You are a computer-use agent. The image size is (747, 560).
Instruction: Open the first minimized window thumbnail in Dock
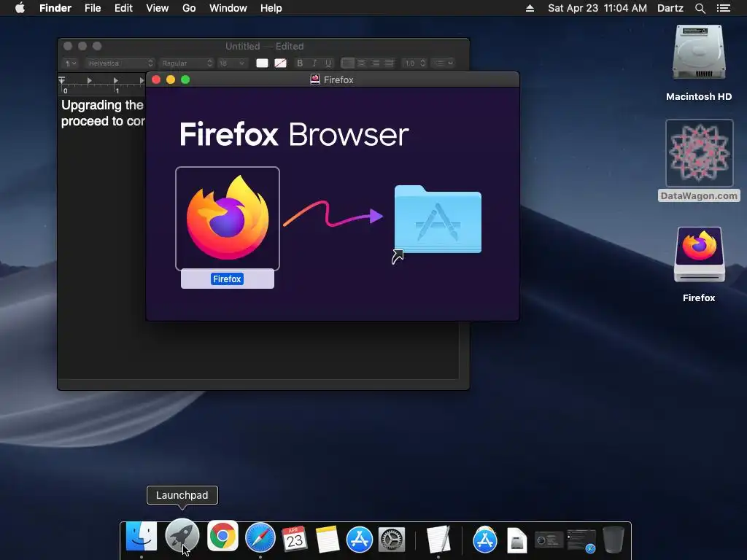coord(549,540)
